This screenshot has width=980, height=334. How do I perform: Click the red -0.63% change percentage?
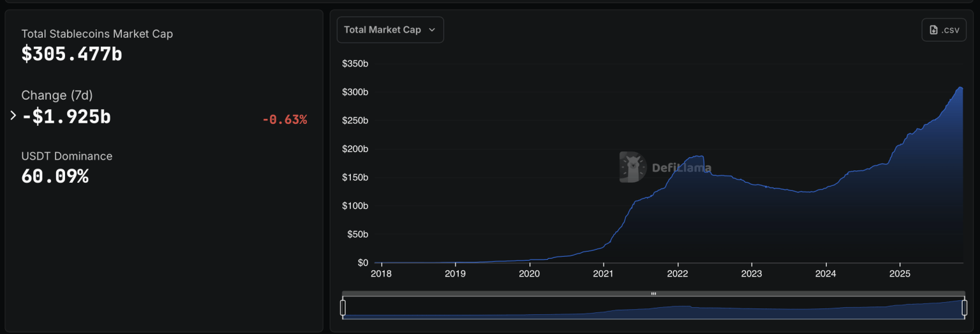[285, 119]
